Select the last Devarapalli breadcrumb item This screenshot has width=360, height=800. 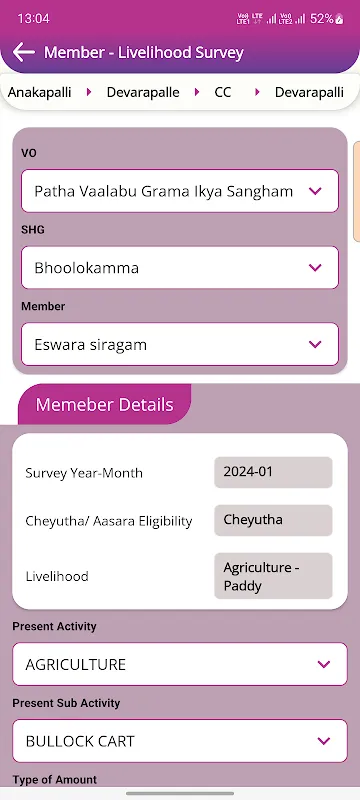pyautogui.click(x=309, y=92)
